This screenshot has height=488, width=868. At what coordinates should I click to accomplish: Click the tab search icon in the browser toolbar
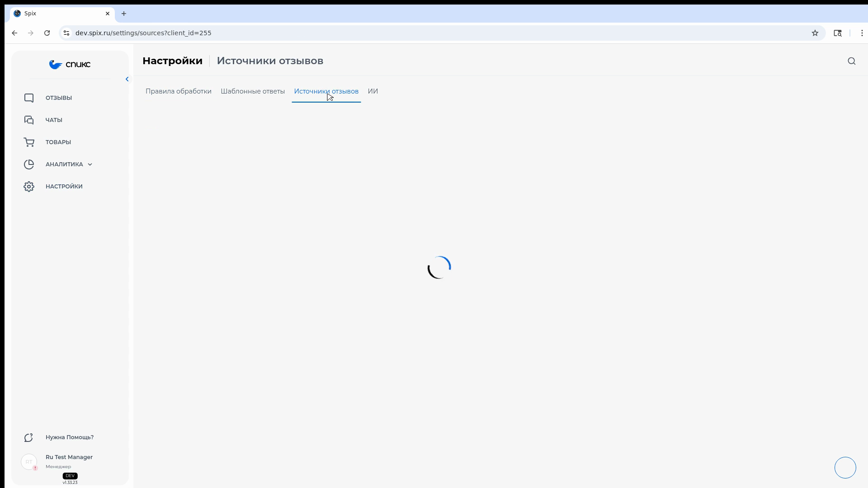[838, 33]
